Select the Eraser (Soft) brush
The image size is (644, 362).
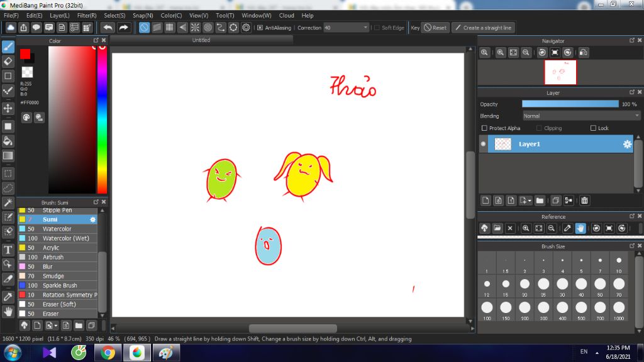coord(58,304)
